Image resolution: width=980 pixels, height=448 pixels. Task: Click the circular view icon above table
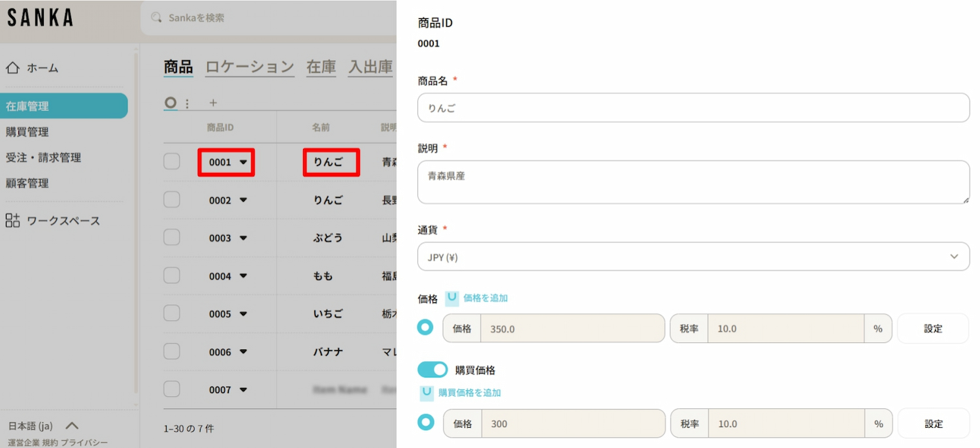(171, 103)
